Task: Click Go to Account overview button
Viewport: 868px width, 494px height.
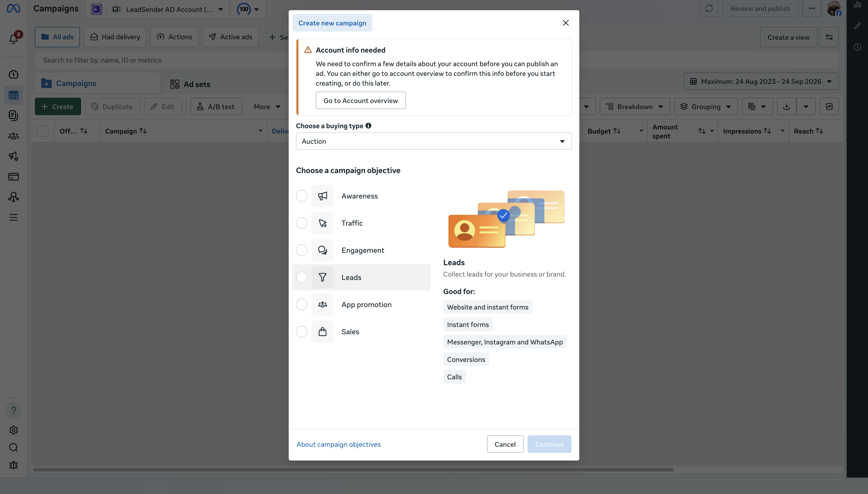Action: pos(361,100)
